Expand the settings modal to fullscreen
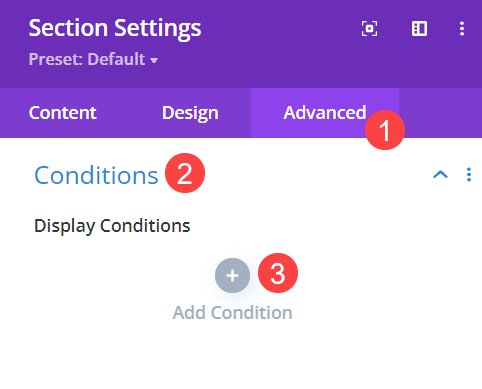Image resolution: width=482 pixels, height=389 pixels. (x=369, y=29)
